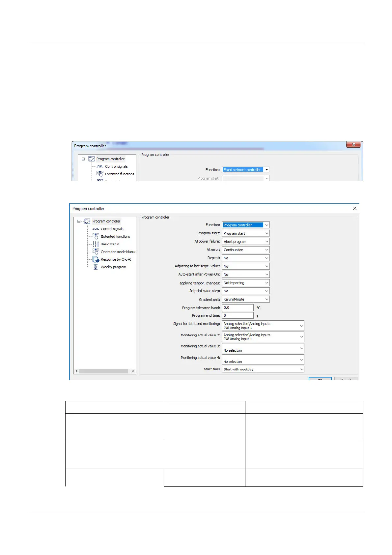The width and height of the screenshot is (392, 555).
Task: Select Extented functions in lower dialog tree
Action: 115,236
